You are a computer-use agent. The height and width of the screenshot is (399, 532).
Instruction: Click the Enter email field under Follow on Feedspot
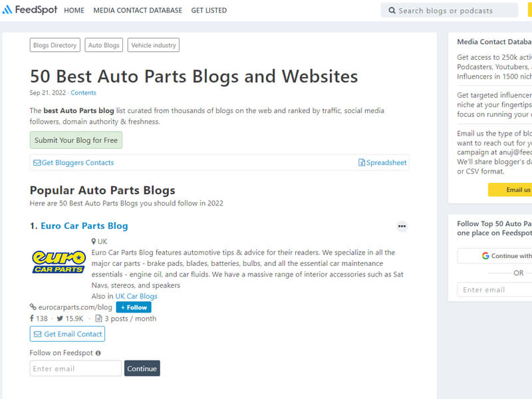pyautogui.click(x=75, y=368)
